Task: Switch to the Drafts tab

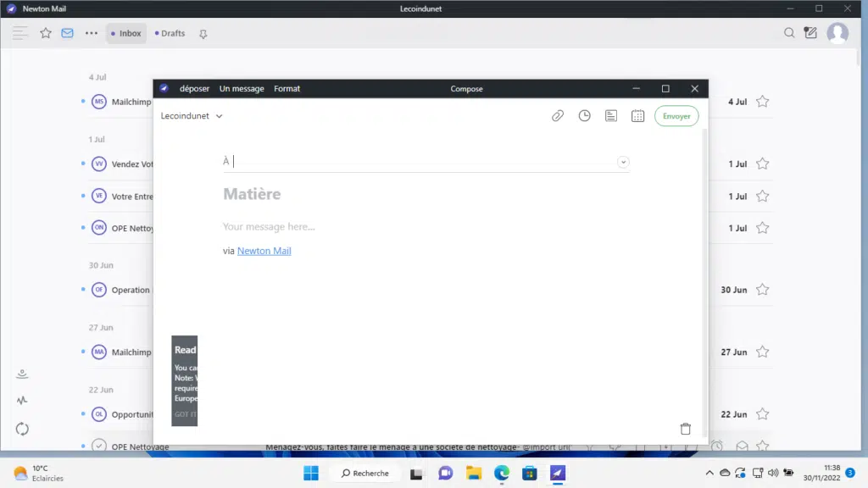Action: (x=170, y=33)
